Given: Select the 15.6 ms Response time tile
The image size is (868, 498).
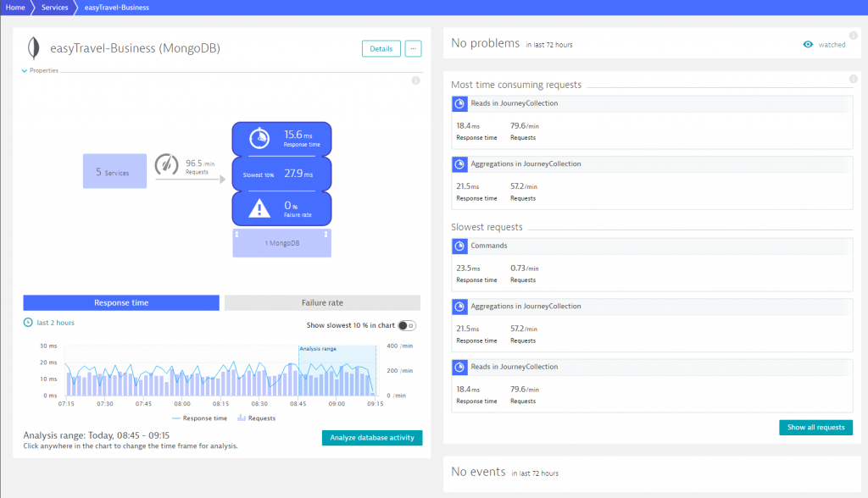Looking at the screenshot, I should tap(281, 139).
